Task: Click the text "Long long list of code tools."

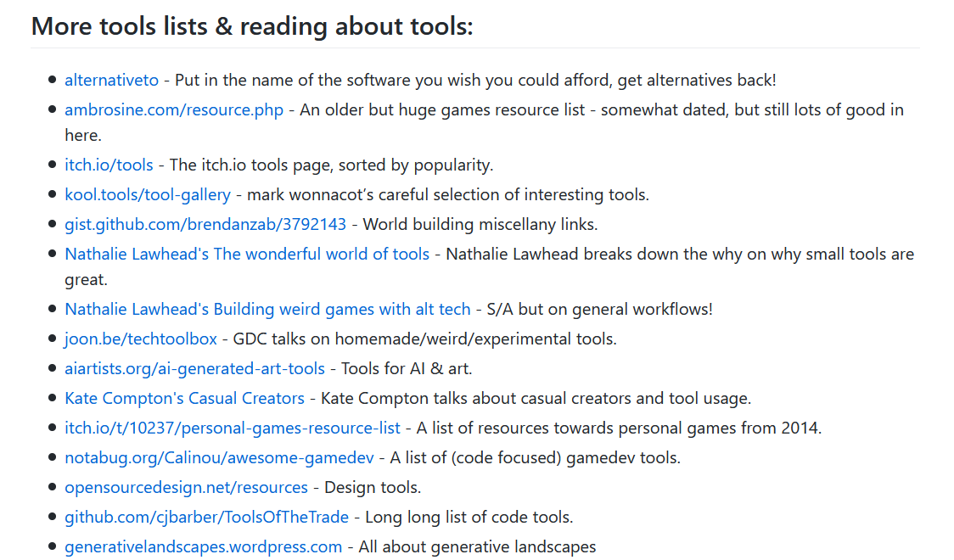Action: coord(469,518)
